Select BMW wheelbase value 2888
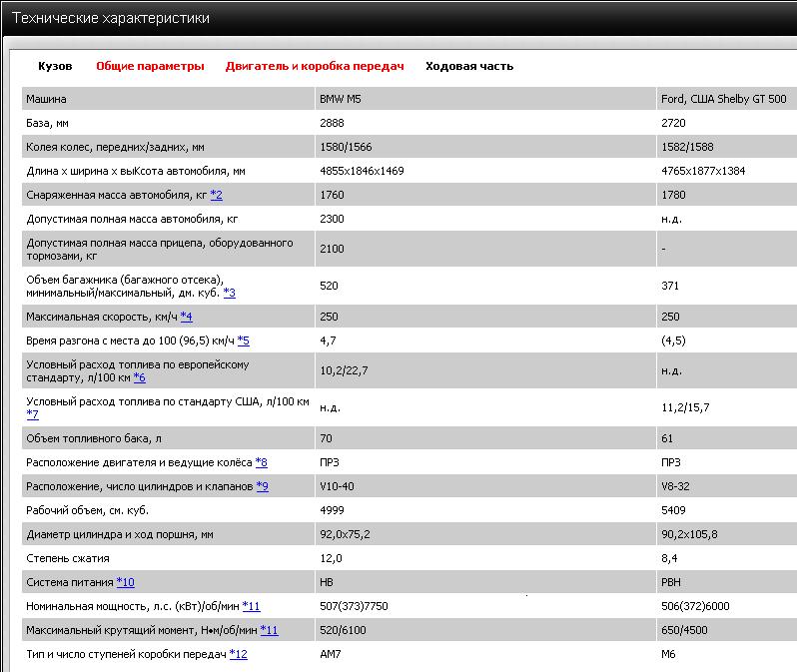The image size is (797, 672). [332, 123]
